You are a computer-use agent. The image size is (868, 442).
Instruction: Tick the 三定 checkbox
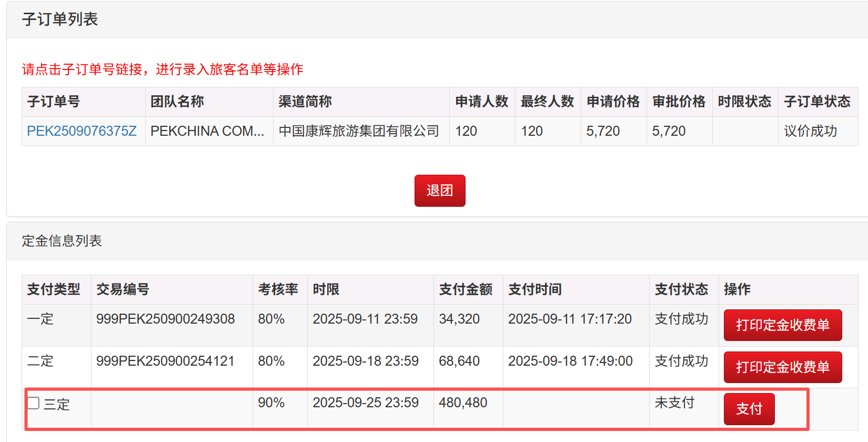coord(34,403)
